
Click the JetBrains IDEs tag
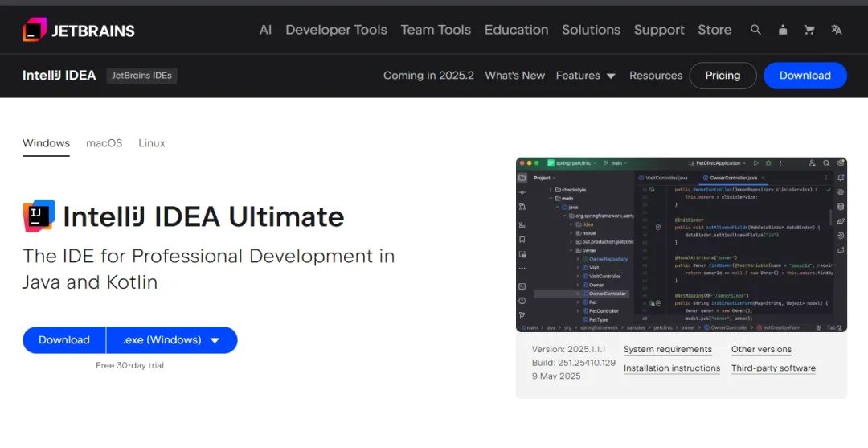tap(141, 76)
